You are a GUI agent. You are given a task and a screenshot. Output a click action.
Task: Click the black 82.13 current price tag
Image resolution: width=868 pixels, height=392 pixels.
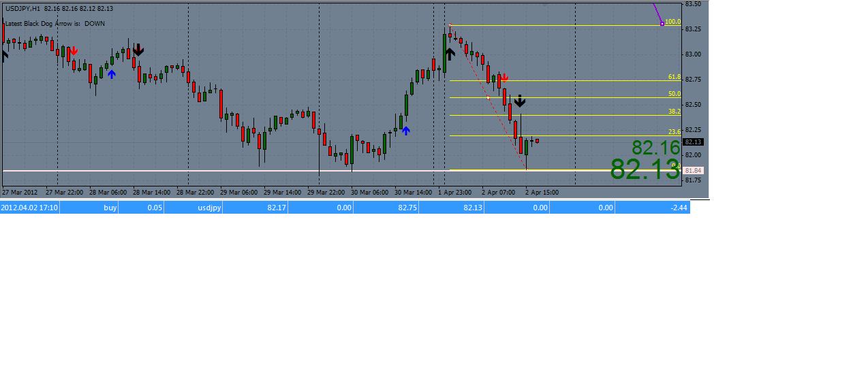(x=694, y=142)
